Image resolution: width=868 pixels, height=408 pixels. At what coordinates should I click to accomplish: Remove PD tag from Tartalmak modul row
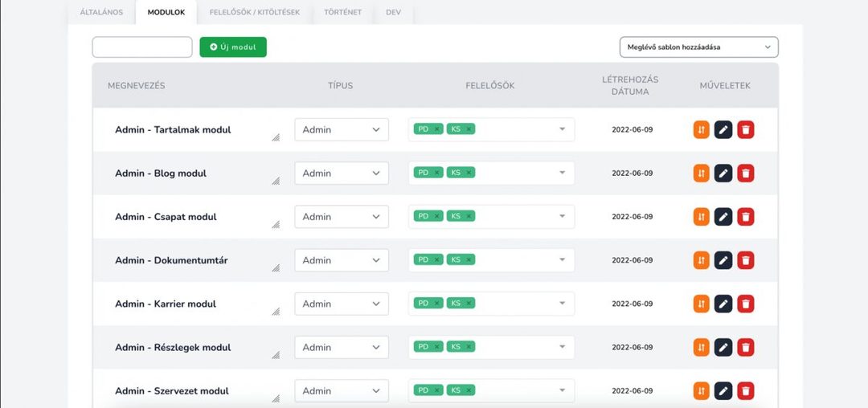point(436,129)
